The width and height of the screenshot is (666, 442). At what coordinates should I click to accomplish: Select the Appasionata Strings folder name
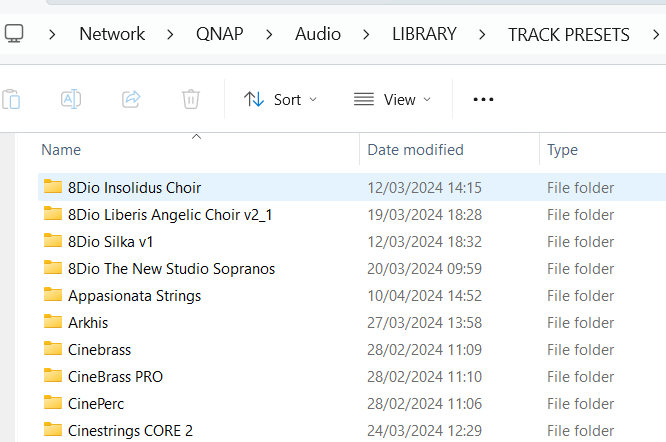[134, 296]
